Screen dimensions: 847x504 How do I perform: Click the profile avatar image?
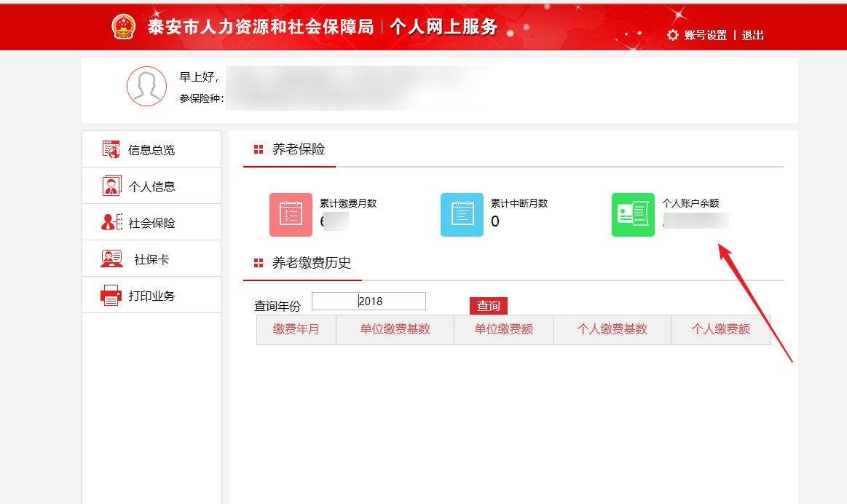tap(146, 86)
